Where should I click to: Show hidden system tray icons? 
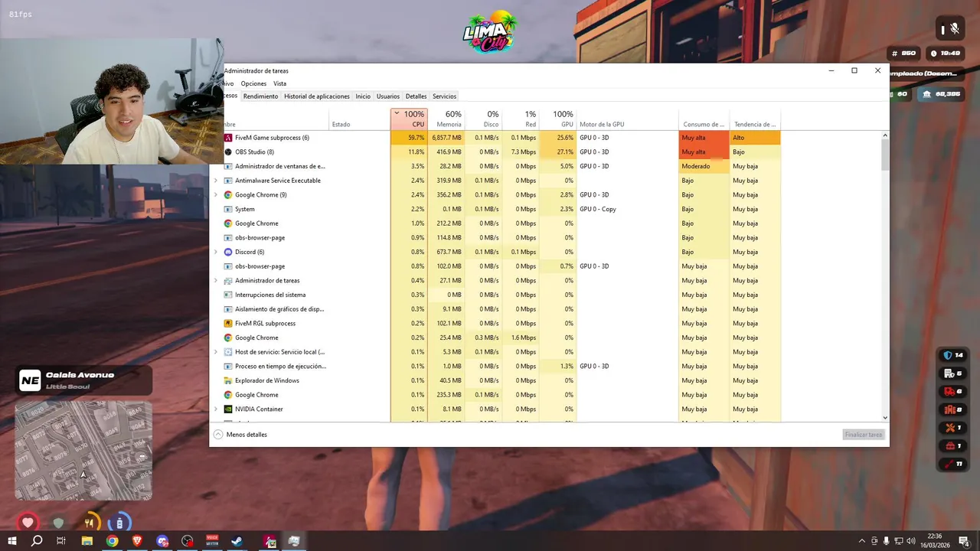tap(861, 541)
